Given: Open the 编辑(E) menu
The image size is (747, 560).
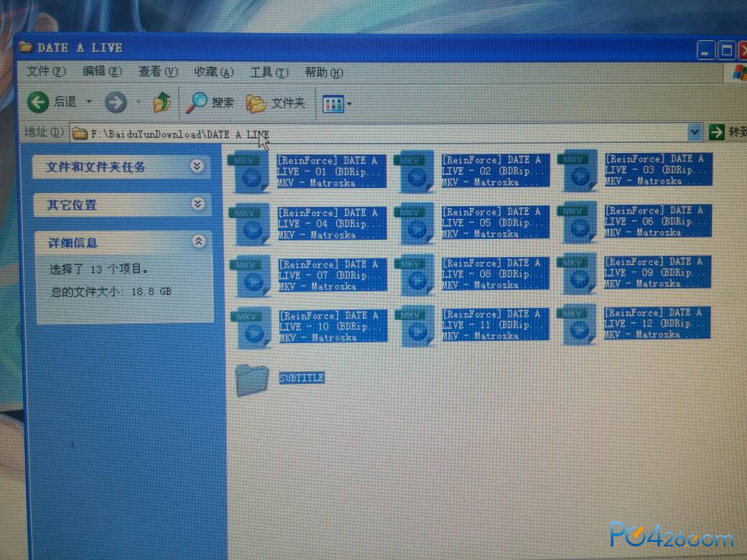Looking at the screenshot, I should pyautogui.click(x=102, y=71).
